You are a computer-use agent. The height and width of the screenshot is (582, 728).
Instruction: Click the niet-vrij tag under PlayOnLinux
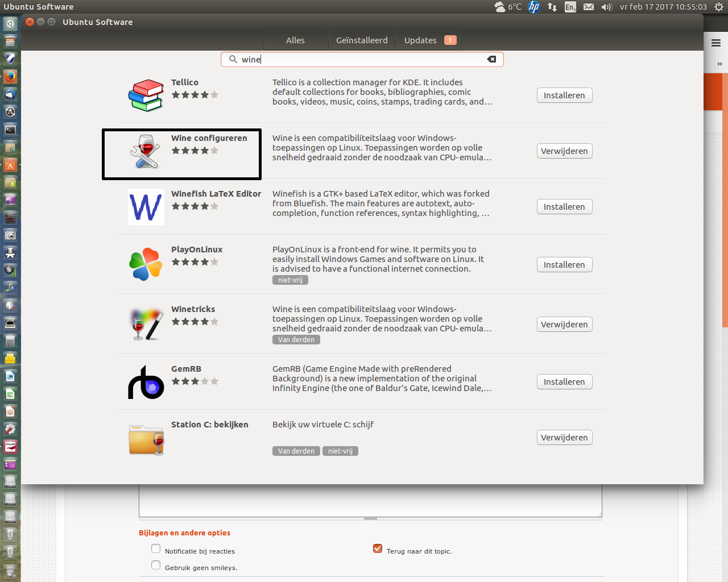[290, 280]
